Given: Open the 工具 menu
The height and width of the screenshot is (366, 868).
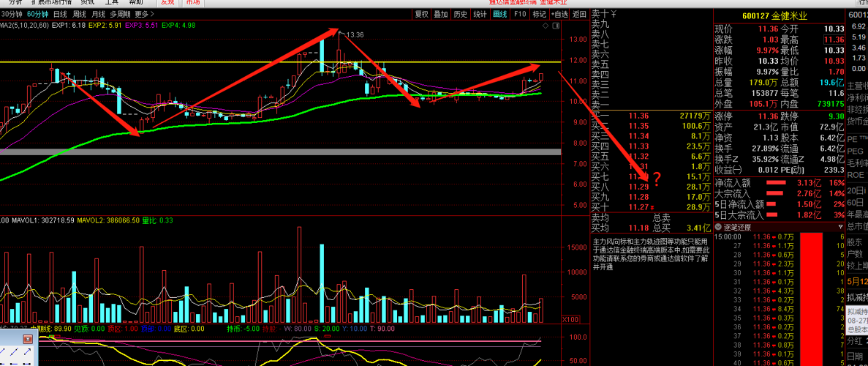Looking at the screenshot, I should [x=111, y=2].
